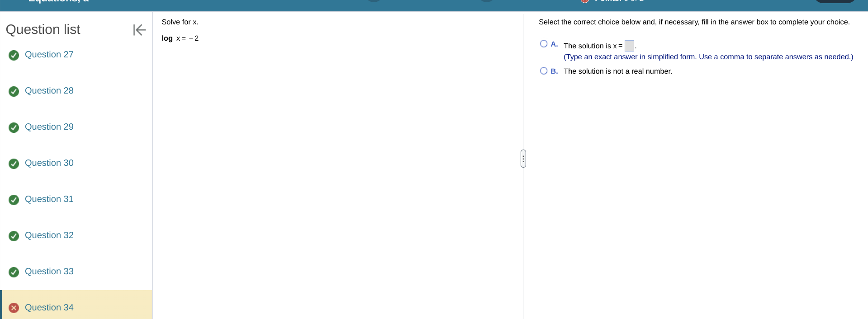
Task: Open Question 32
Action: (49, 235)
